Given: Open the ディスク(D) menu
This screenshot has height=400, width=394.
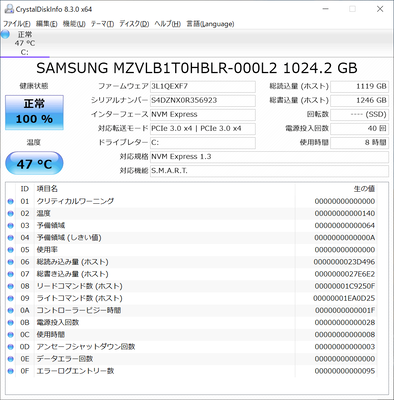Looking at the screenshot, I should point(134,24).
